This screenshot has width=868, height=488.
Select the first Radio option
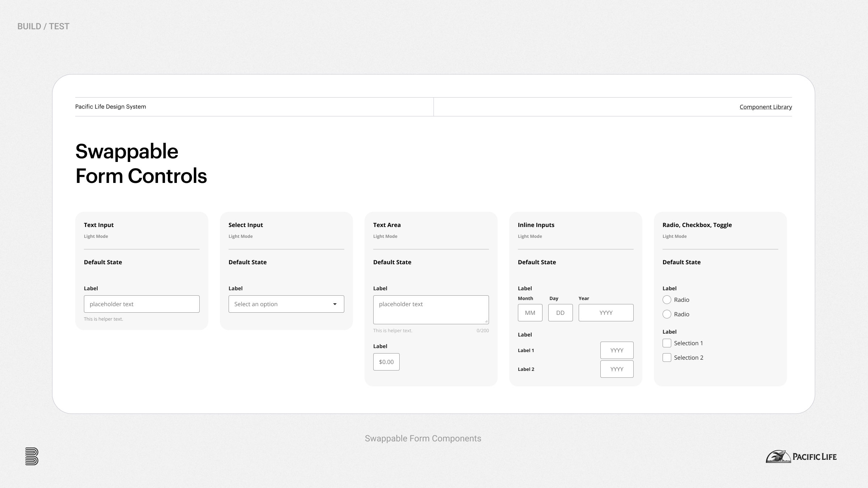click(x=667, y=300)
